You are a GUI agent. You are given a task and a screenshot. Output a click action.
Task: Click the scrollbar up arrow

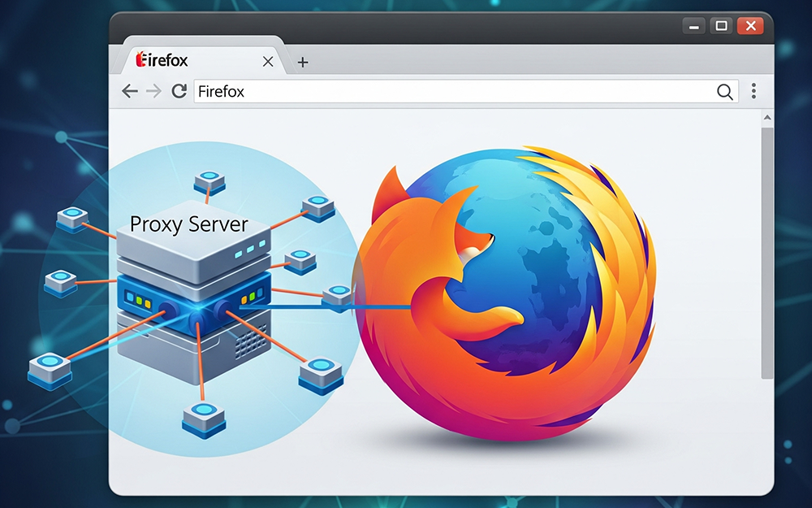[767, 118]
